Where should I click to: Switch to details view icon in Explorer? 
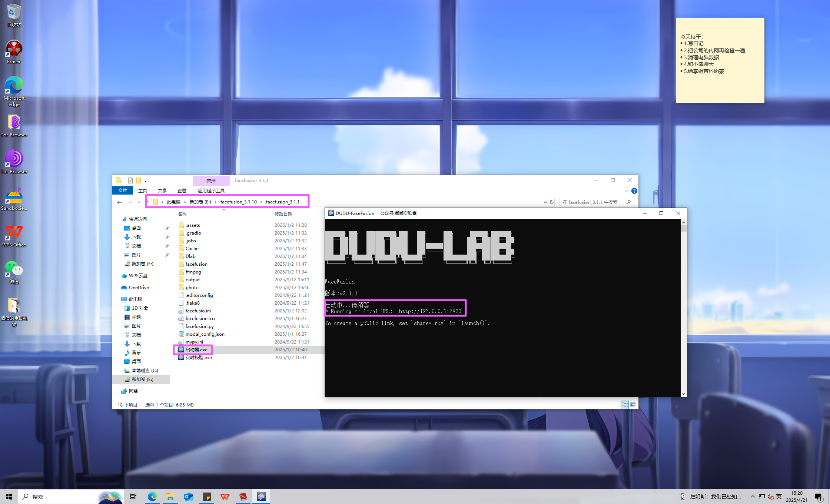point(625,405)
